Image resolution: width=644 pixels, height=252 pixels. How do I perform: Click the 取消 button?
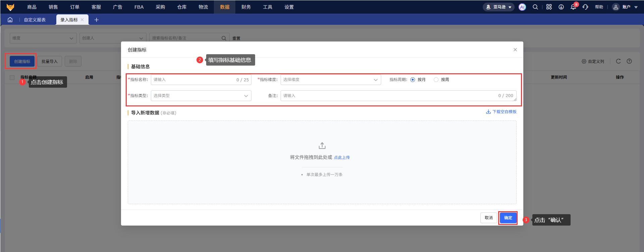489,218
